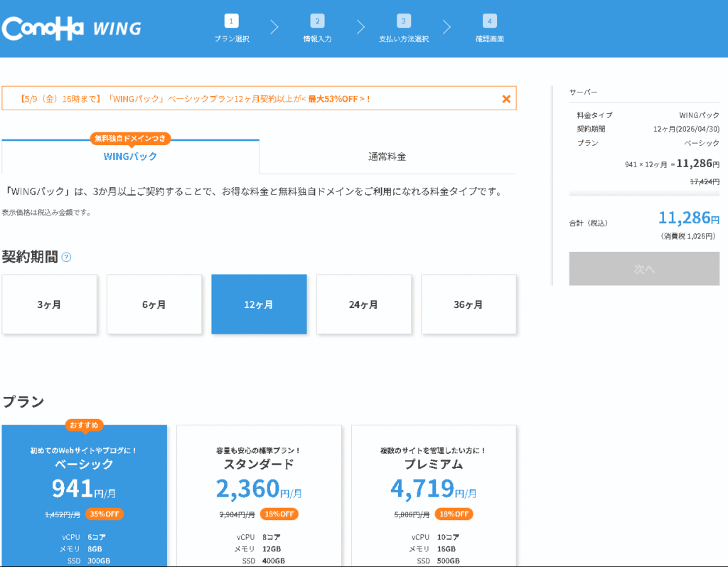
Task: Click the 料金タイプ WINGパック value
Action: point(700,115)
